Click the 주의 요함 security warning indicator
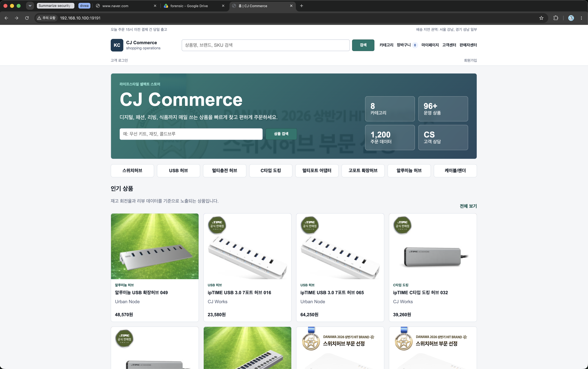 click(x=46, y=18)
